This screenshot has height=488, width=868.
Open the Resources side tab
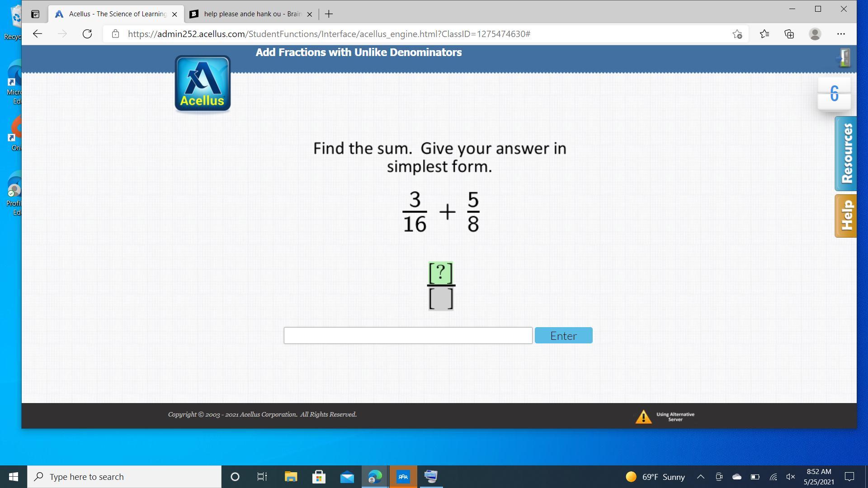click(x=846, y=154)
